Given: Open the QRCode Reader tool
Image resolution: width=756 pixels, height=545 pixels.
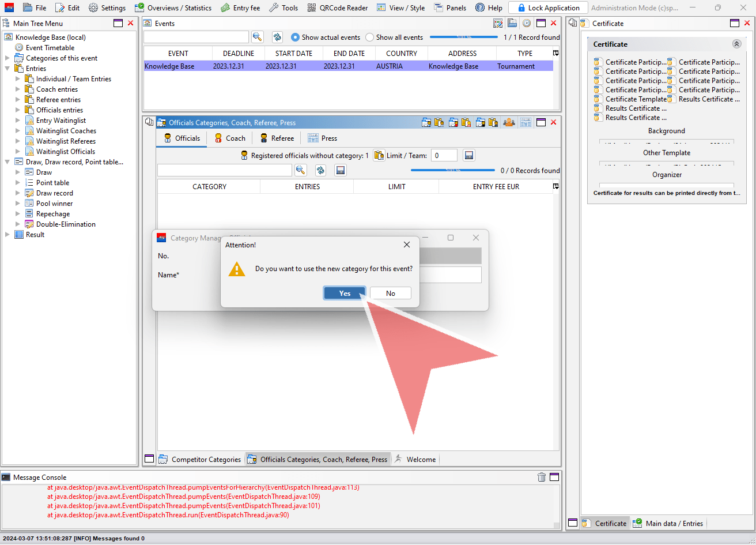Looking at the screenshot, I should pyautogui.click(x=337, y=7).
